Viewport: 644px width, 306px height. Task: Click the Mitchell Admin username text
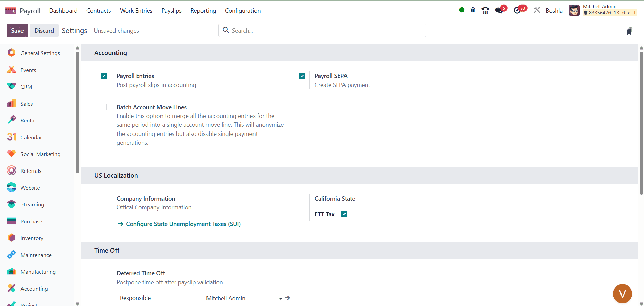pyautogui.click(x=600, y=7)
